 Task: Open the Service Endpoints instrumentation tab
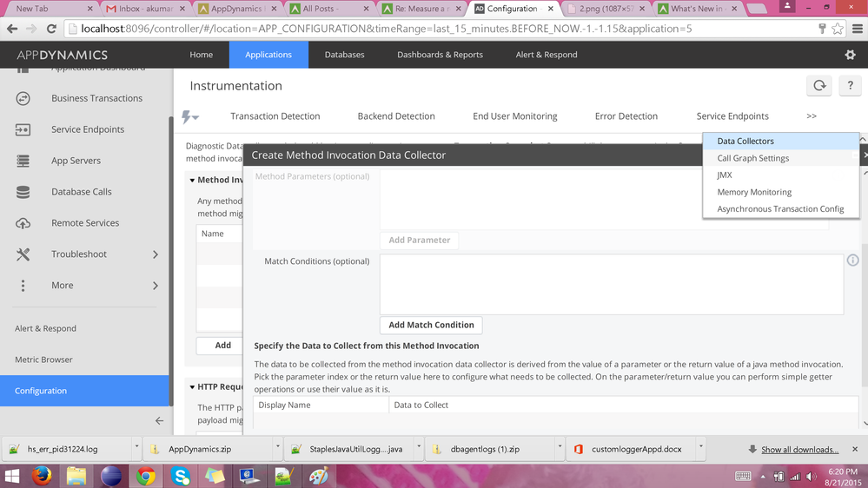click(x=732, y=116)
